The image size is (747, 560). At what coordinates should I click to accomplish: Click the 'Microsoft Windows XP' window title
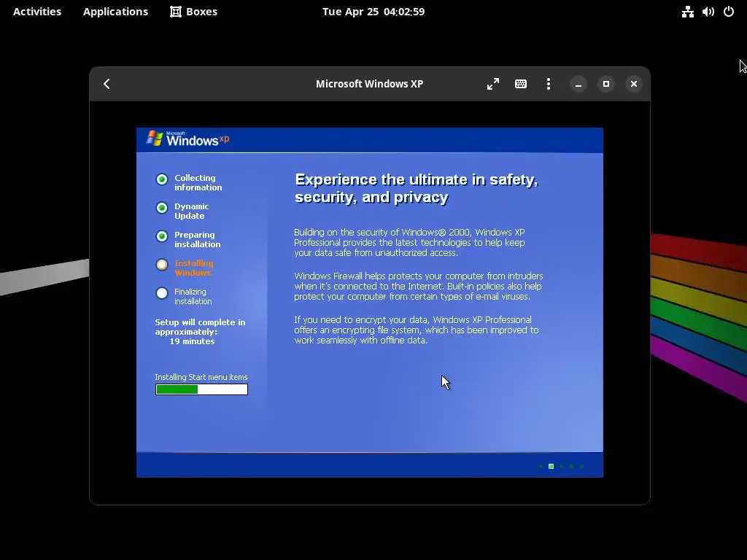click(369, 84)
